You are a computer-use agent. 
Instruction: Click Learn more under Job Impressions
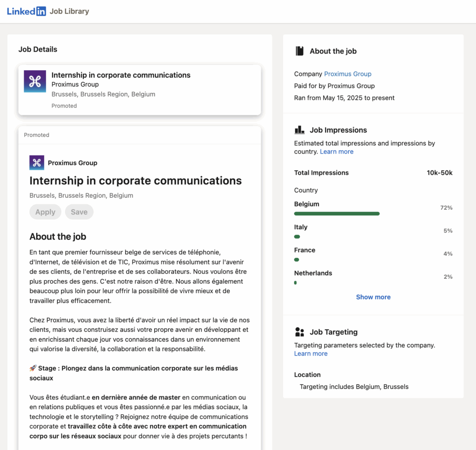point(337,152)
